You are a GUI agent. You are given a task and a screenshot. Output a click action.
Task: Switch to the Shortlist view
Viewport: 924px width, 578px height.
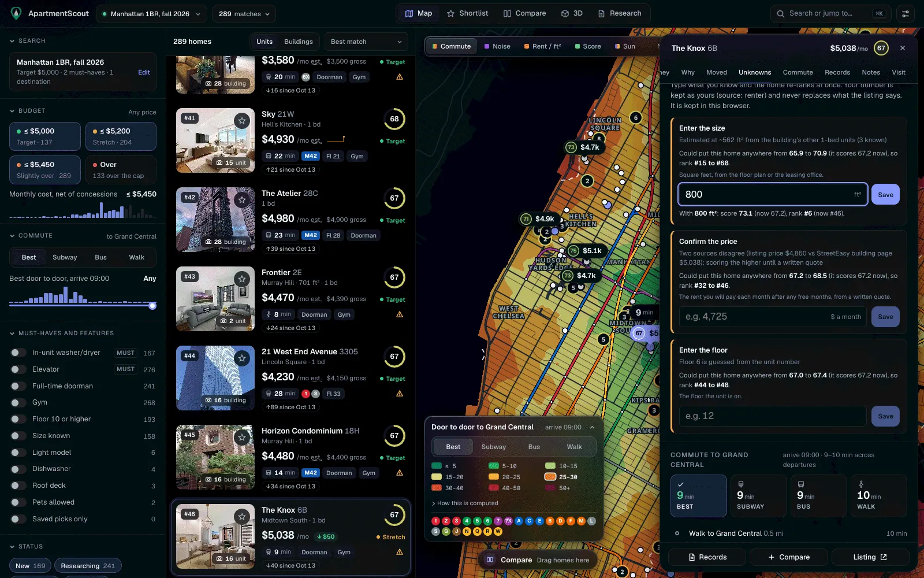pyautogui.click(x=468, y=13)
